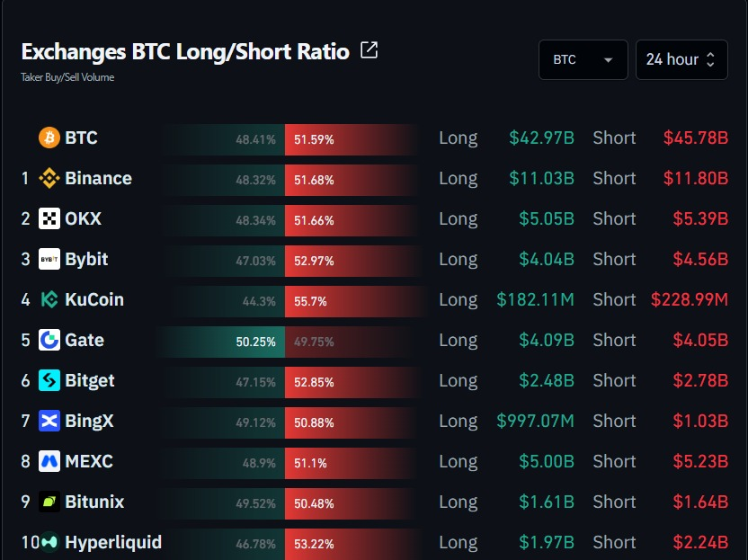Screen dimensions: 748x560
Task: Click the OKX logo icon
Action: (49, 219)
